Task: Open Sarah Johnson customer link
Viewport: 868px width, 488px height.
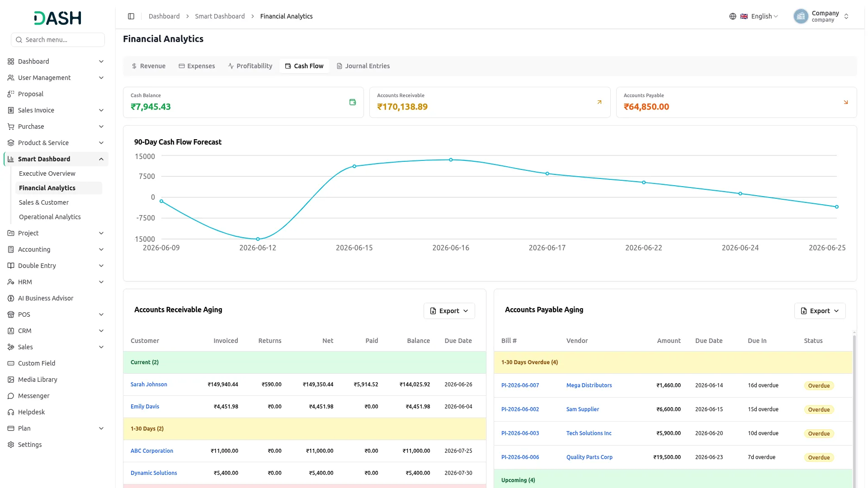Action: tap(149, 385)
